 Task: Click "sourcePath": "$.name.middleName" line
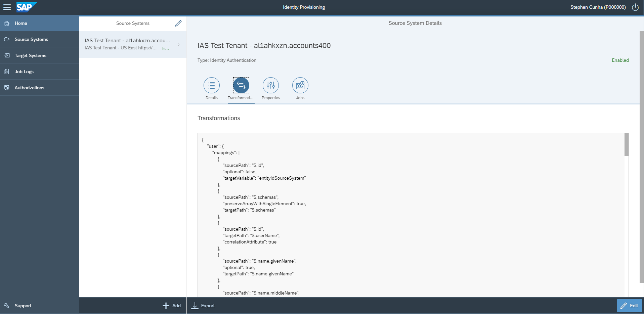pos(261,293)
